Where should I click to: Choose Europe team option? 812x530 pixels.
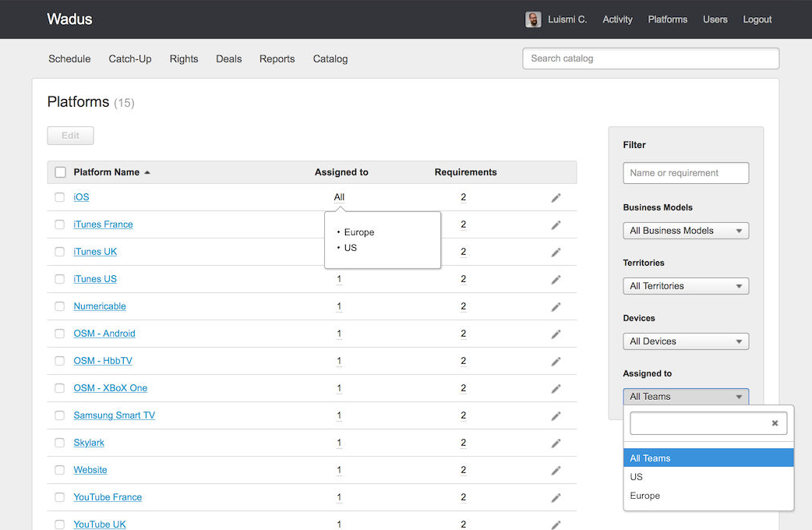(x=708, y=495)
